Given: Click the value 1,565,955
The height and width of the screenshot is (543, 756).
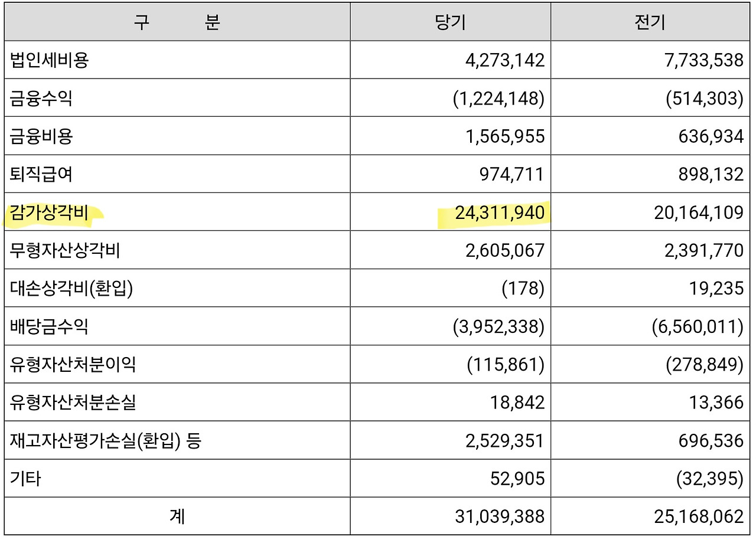Looking at the screenshot, I should click(x=504, y=136).
